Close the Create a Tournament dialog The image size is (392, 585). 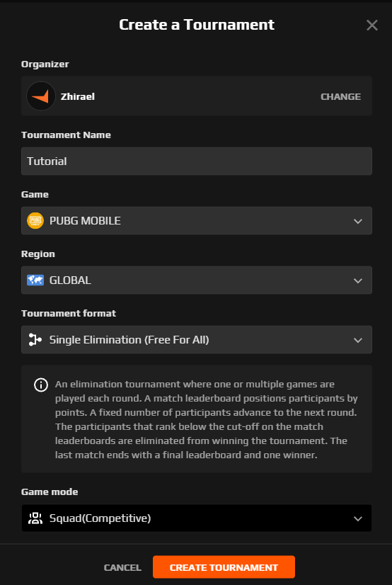pos(372,25)
